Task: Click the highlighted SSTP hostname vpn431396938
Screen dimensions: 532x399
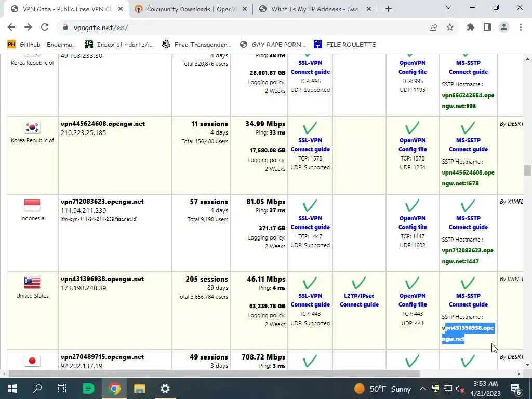Action: point(468,333)
